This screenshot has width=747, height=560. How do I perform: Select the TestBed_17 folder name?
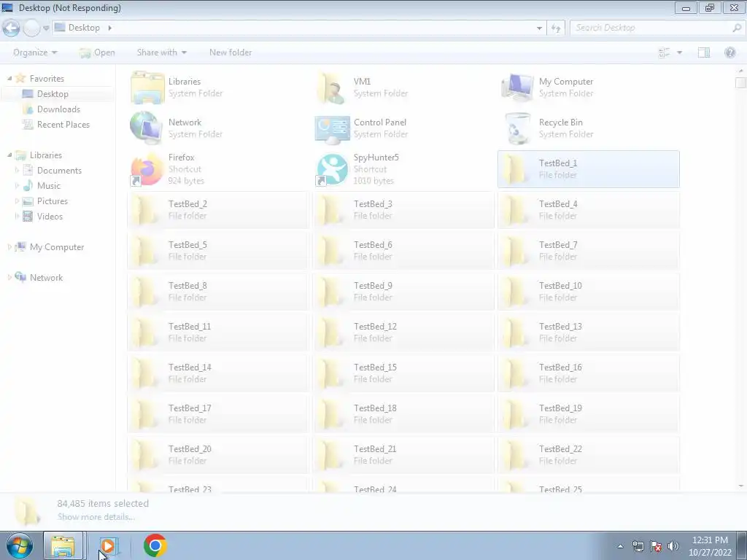[190, 408]
